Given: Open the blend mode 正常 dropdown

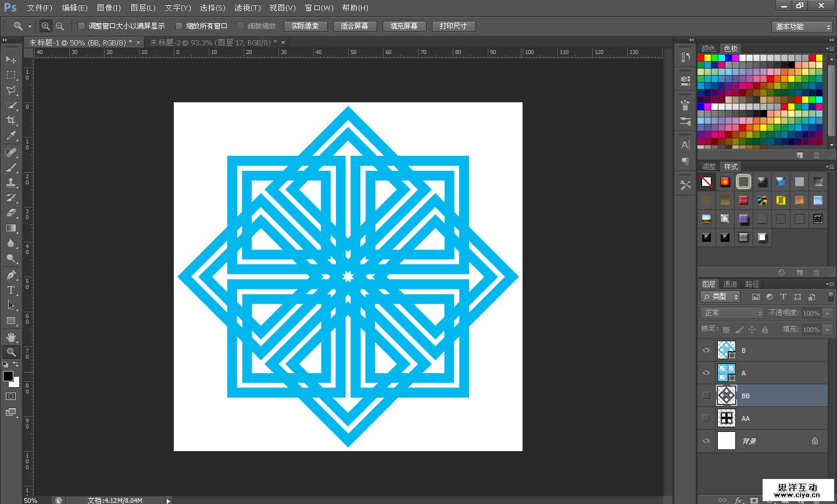Looking at the screenshot, I should click(732, 313).
